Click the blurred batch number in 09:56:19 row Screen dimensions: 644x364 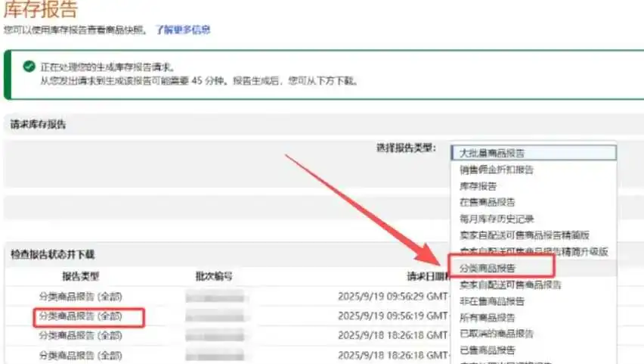click(x=215, y=316)
